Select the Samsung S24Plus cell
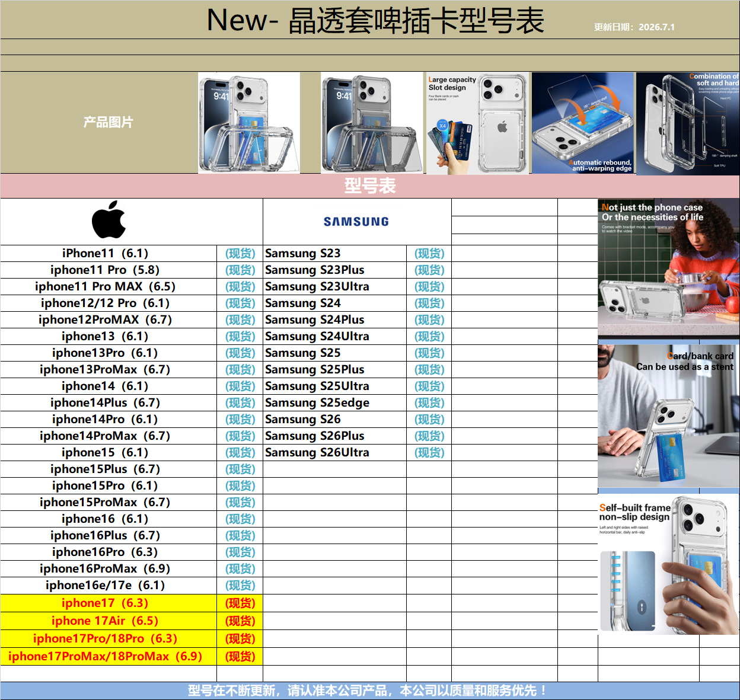The image size is (740, 700). pos(334,320)
